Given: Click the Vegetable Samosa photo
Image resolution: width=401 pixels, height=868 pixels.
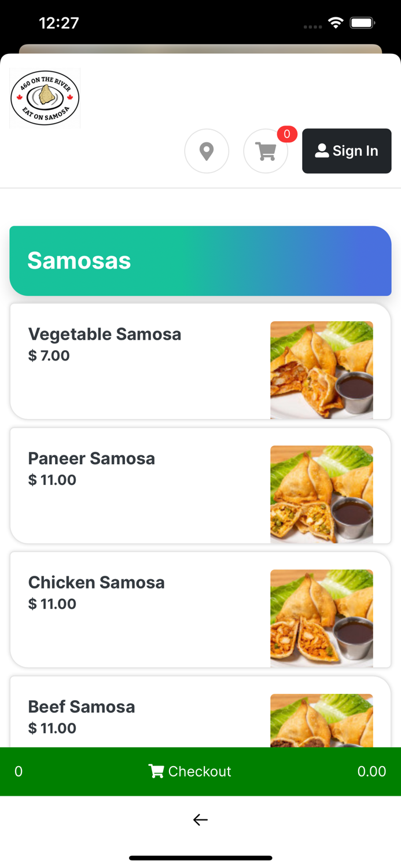Looking at the screenshot, I should pyautogui.click(x=321, y=370).
